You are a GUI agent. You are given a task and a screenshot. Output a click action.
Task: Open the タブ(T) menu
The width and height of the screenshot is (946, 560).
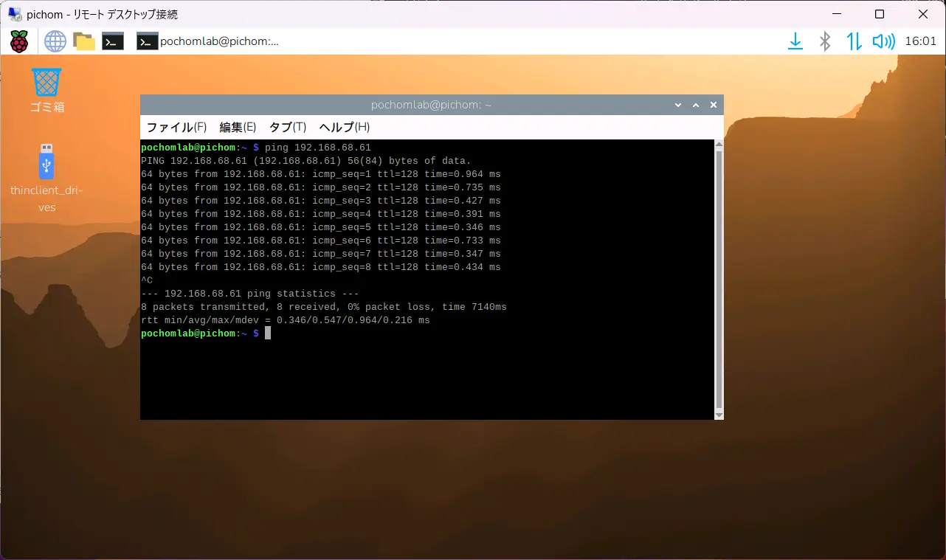click(288, 127)
